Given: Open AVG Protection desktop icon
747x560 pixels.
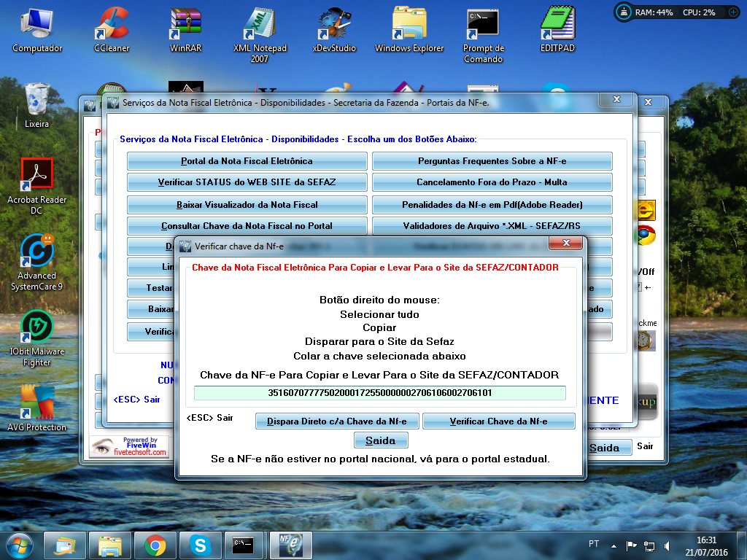Looking at the screenshot, I should coord(37,402).
